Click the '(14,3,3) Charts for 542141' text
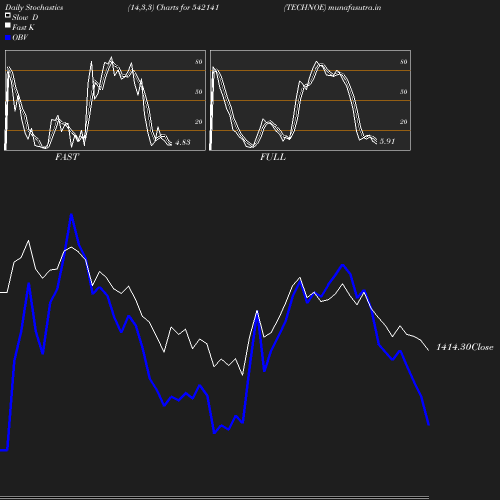 [x=173, y=7]
